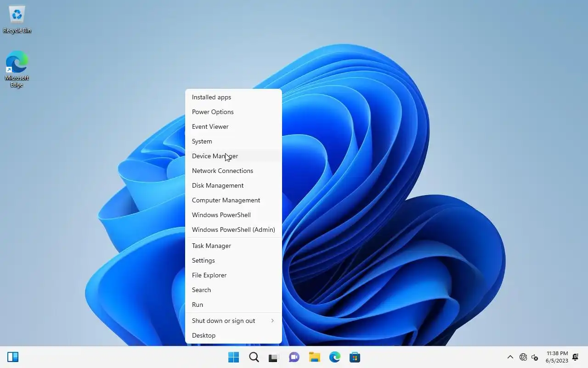Open Disk Management from the menu

tap(233, 185)
